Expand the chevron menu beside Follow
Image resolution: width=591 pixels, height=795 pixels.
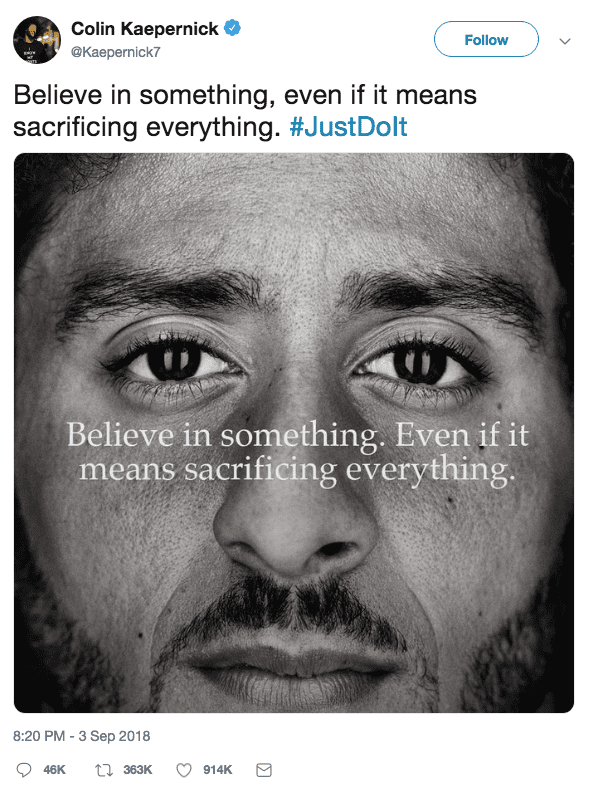(565, 41)
